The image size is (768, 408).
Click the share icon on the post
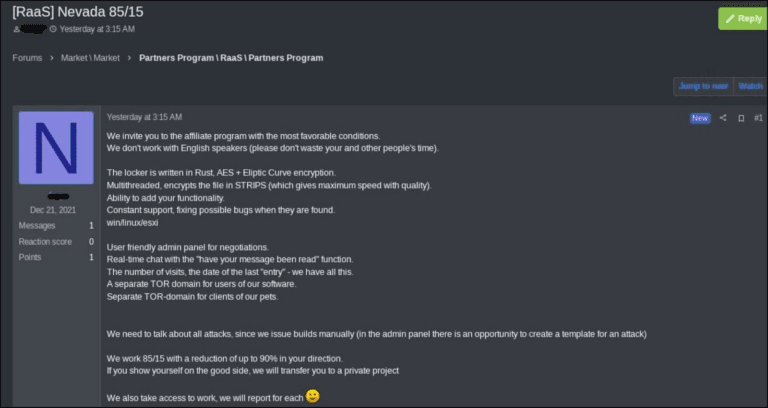(x=723, y=118)
